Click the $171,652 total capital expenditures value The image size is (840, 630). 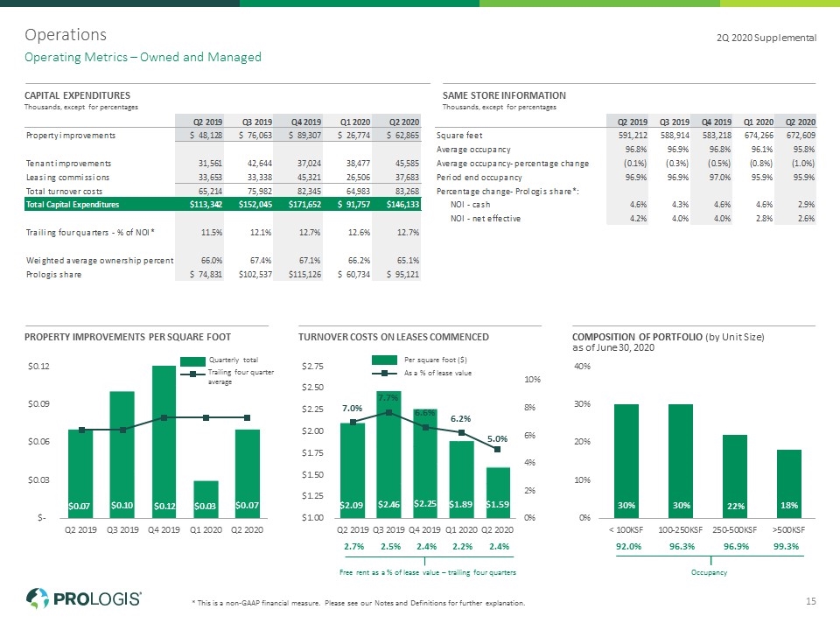[304, 205]
